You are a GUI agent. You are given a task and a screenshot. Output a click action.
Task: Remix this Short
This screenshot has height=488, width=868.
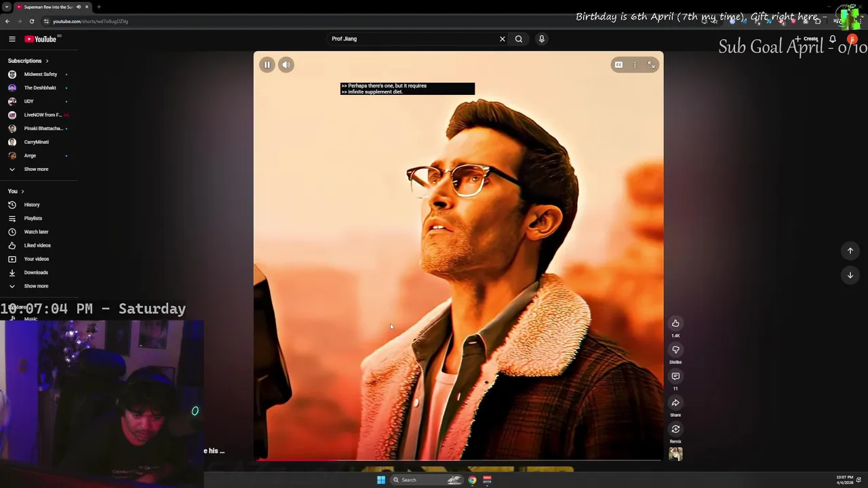pyautogui.click(x=675, y=429)
